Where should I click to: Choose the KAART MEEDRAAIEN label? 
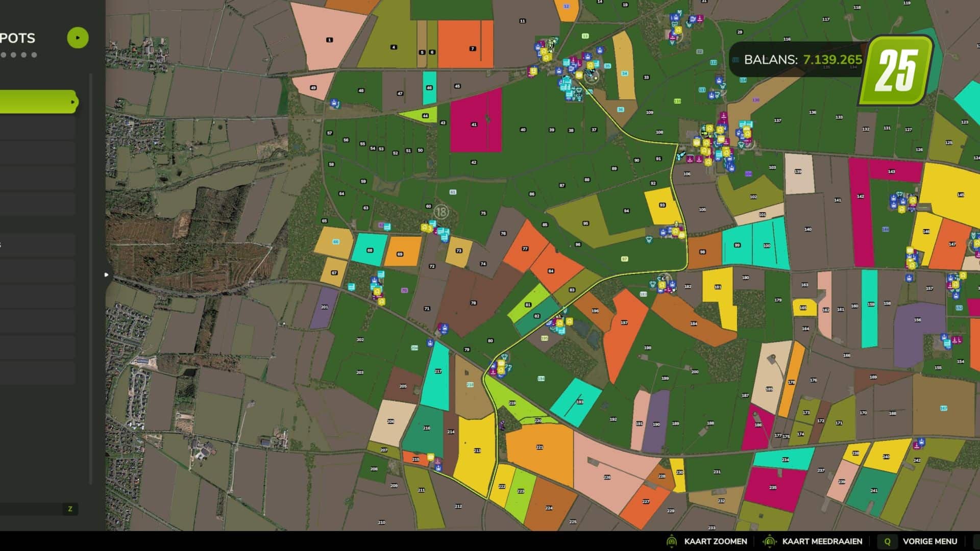(822, 541)
